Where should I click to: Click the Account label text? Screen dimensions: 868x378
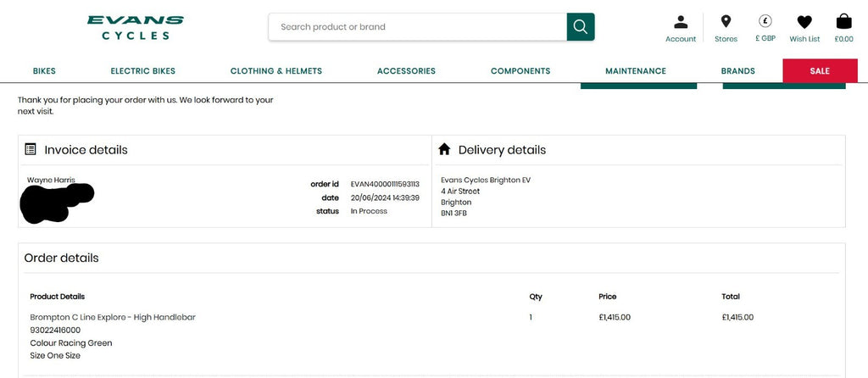(681, 39)
